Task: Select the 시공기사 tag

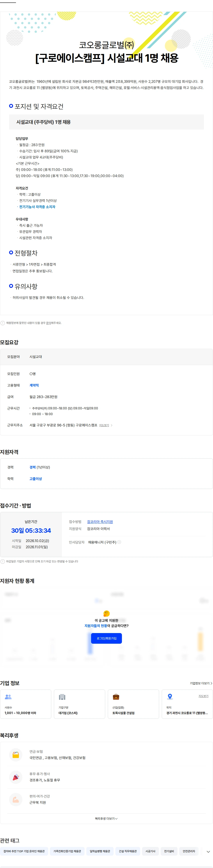Action: pyautogui.click(x=150, y=851)
